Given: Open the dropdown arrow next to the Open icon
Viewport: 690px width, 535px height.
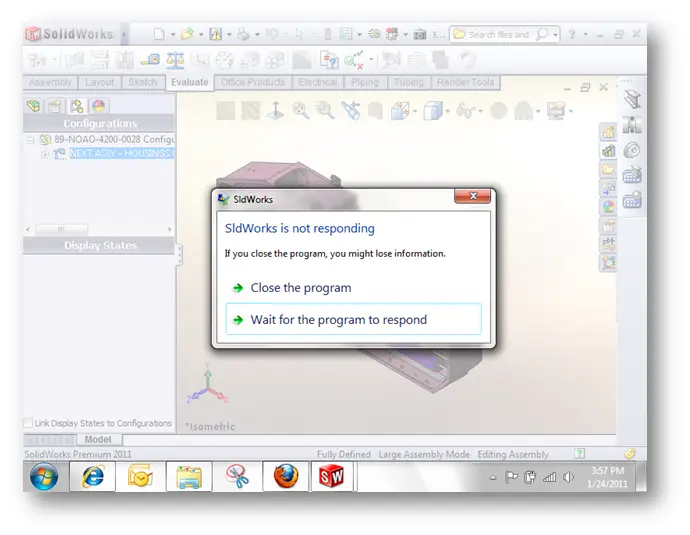Looking at the screenshot, I should click(201, 34).
